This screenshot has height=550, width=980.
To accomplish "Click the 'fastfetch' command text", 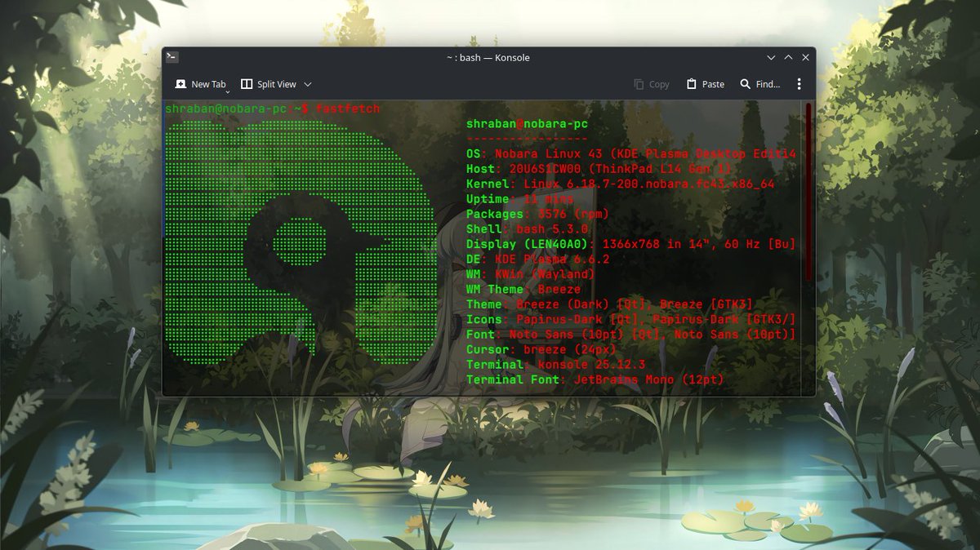I will tap(347, 109).
